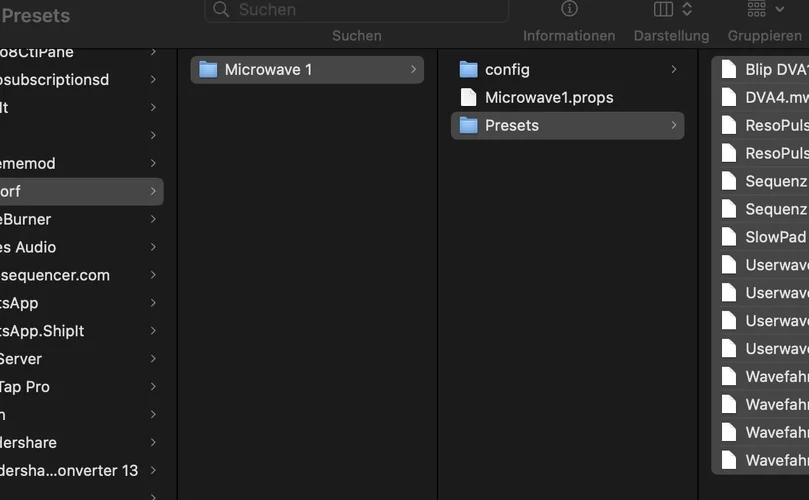Open the Gruppieren dropdown chevron
The width and height of the screenshot is (809, 500).
[x=780, y=9]
